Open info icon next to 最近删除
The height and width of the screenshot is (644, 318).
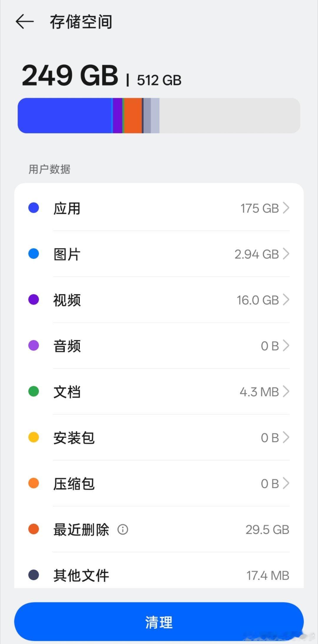coord(123,530)
